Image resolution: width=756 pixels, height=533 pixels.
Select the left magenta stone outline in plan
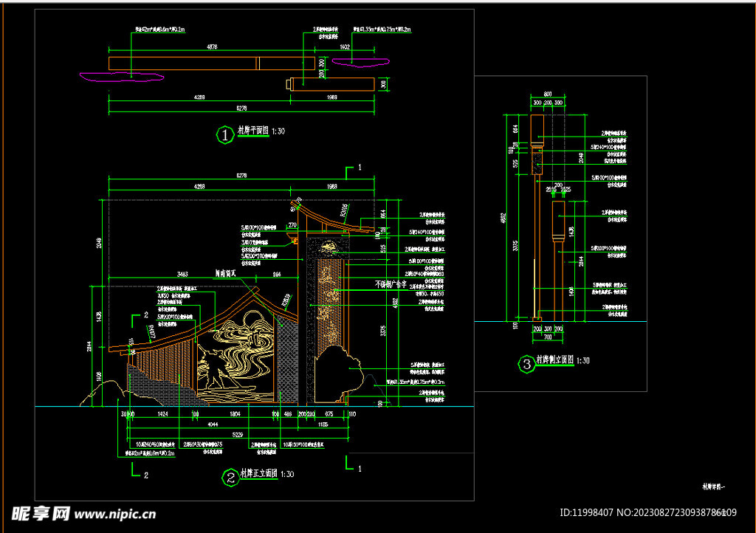[122, 75]
